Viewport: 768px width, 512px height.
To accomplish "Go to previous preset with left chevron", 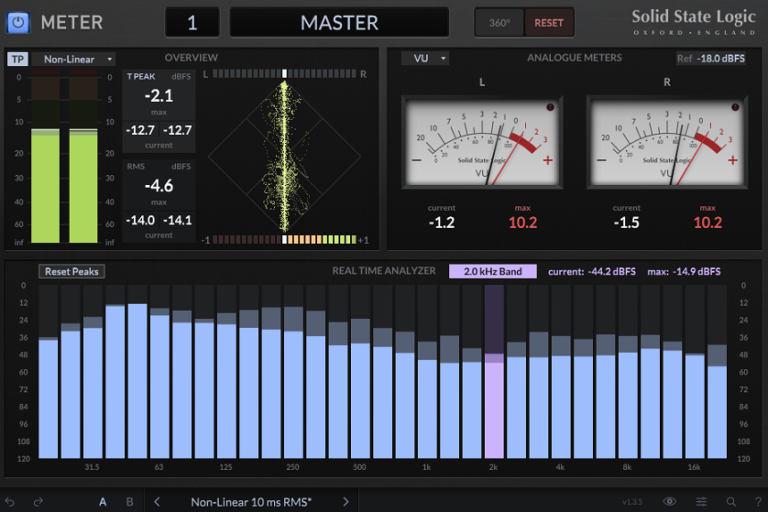I will coord(157,502).
